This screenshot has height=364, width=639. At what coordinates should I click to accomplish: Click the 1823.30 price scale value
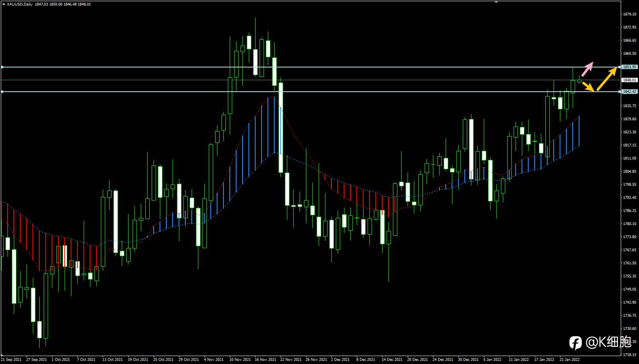pos(630,132)
